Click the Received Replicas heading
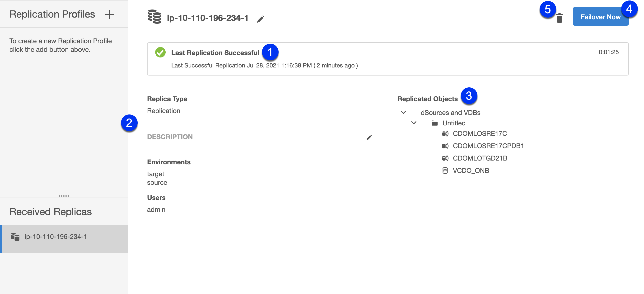 pos(51,212)
